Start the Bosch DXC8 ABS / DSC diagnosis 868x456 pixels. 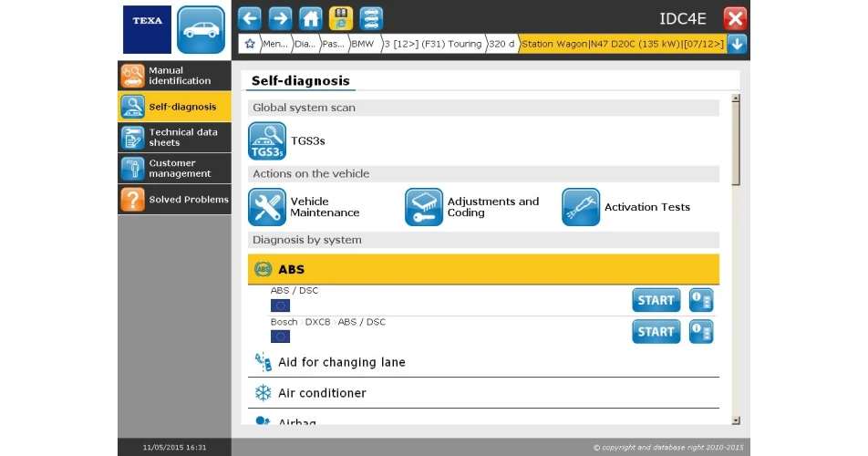656,331
